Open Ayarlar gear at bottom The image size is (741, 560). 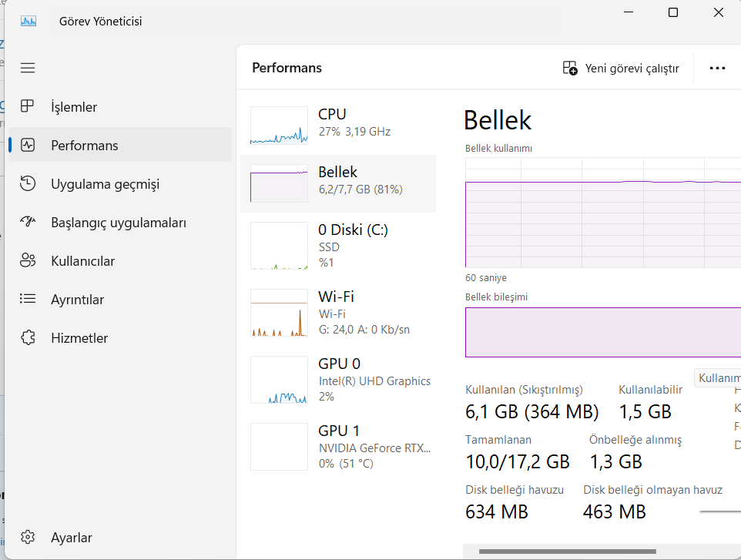pyautogui.click(x=28, y=538)
